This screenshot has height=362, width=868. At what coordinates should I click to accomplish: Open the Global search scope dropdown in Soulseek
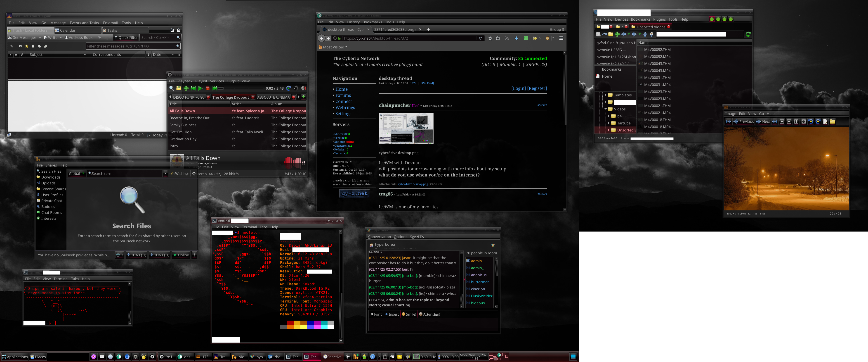pos(76,174)
